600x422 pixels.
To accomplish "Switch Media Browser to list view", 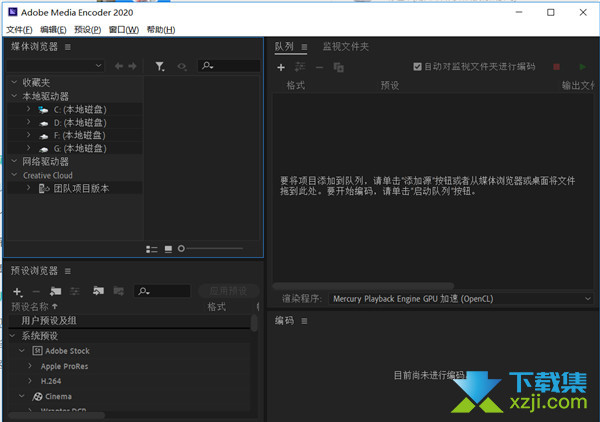I will point(152,249).
